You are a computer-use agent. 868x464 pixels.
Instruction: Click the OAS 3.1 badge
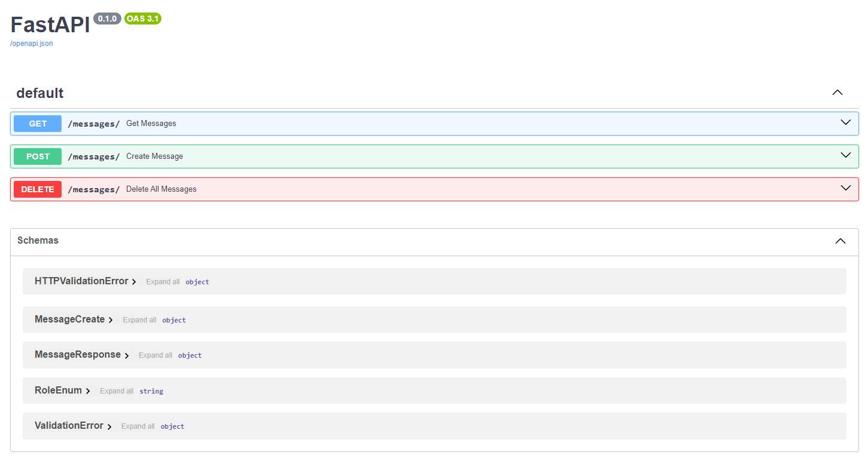[x=143, y=19]
